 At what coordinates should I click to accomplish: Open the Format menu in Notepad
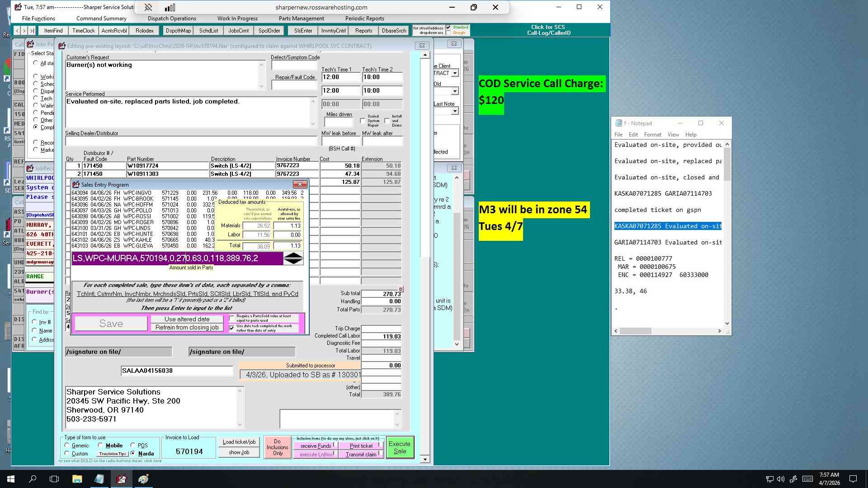click(652, 135)
